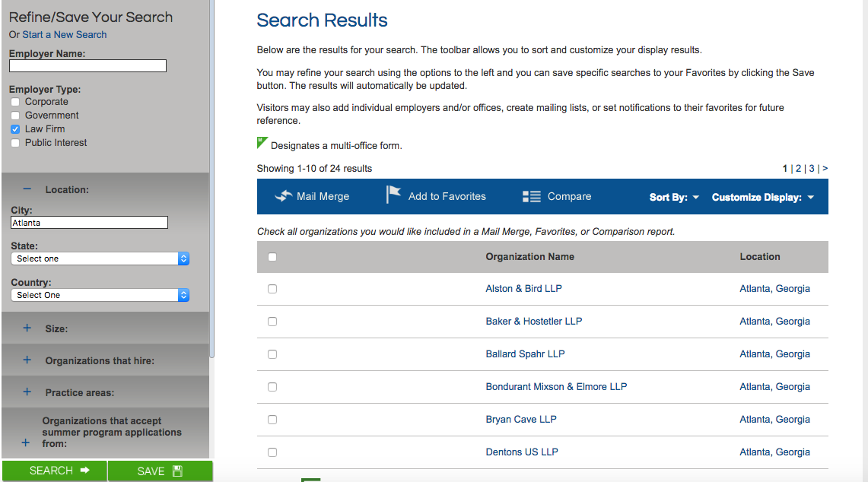Open Ballard Spahr LLP
Viewport: 868px width, 482px height.
click(x=526, y=354)
